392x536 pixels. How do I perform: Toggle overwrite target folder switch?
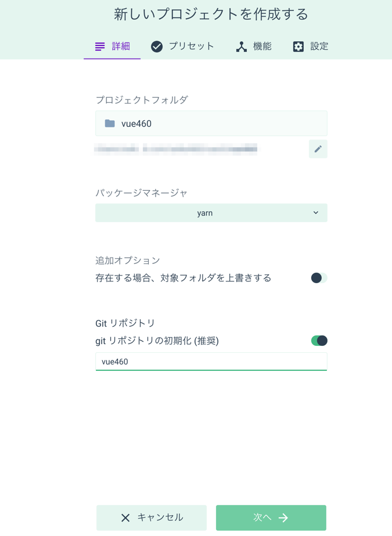click(x=319, y=278)
